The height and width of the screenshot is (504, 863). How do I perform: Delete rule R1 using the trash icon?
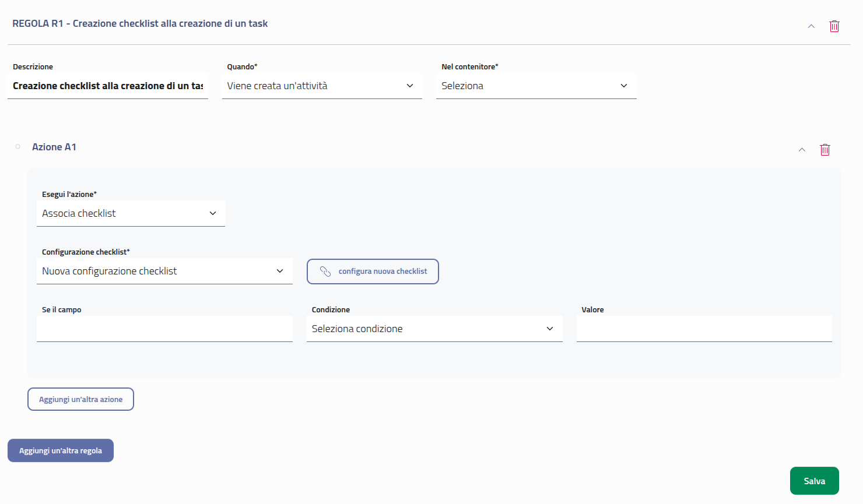point(834,26)
